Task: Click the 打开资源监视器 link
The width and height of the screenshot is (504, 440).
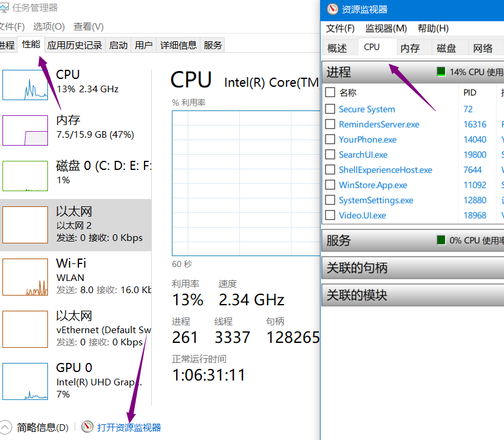Action: [129, 427]
